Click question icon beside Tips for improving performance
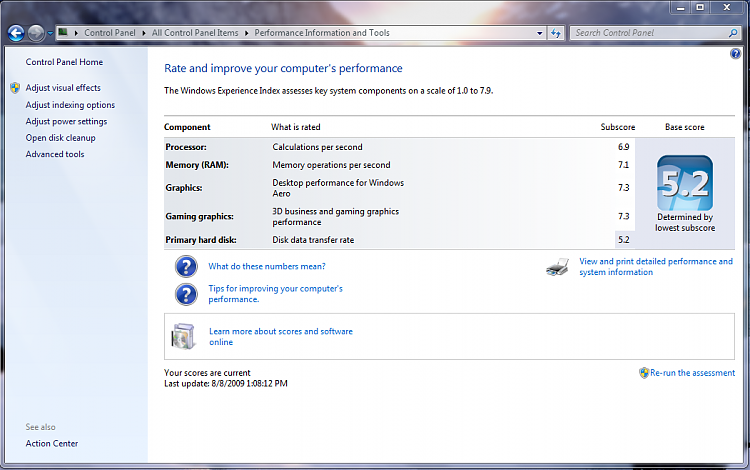The width and height of the screenshot is (750, 470). (x=186, y=295)
